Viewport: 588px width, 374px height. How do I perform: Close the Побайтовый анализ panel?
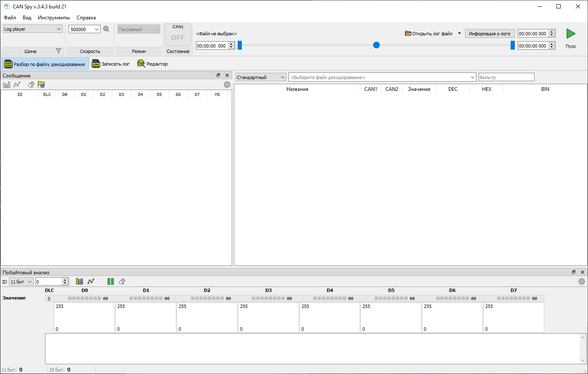(583, 272)
